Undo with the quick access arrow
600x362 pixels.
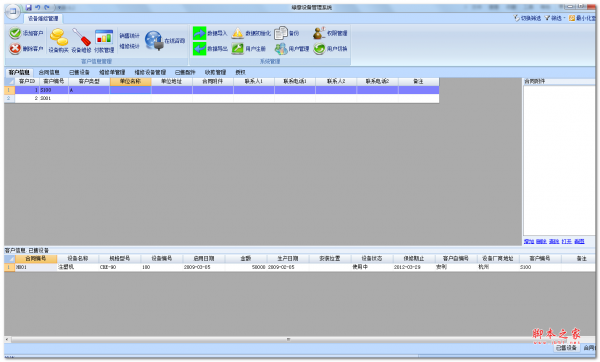tap(38, 7)
